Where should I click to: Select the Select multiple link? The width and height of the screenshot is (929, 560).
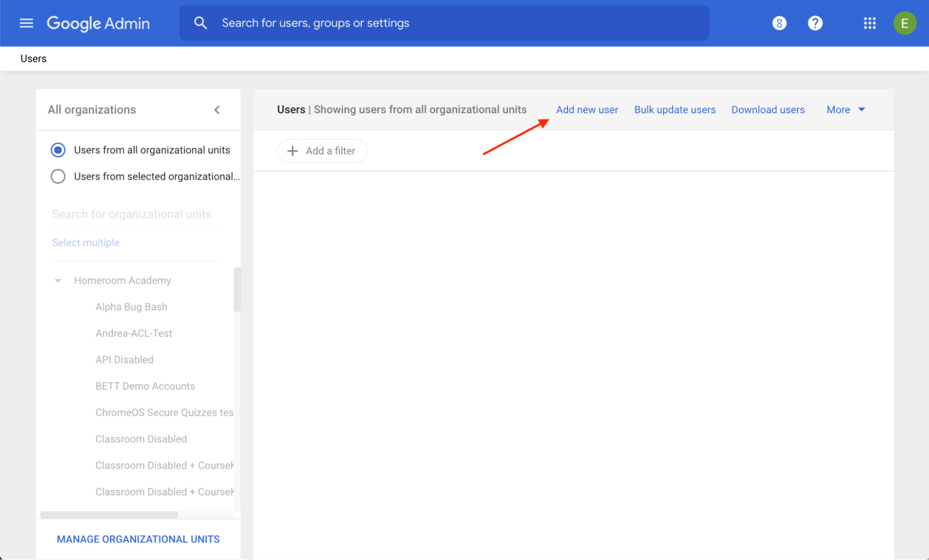86,242
